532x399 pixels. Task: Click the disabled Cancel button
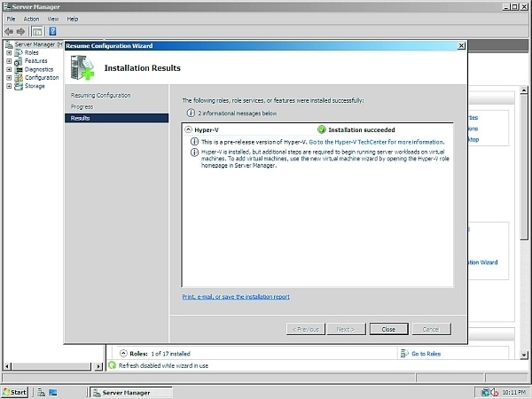tap(431, 329)
